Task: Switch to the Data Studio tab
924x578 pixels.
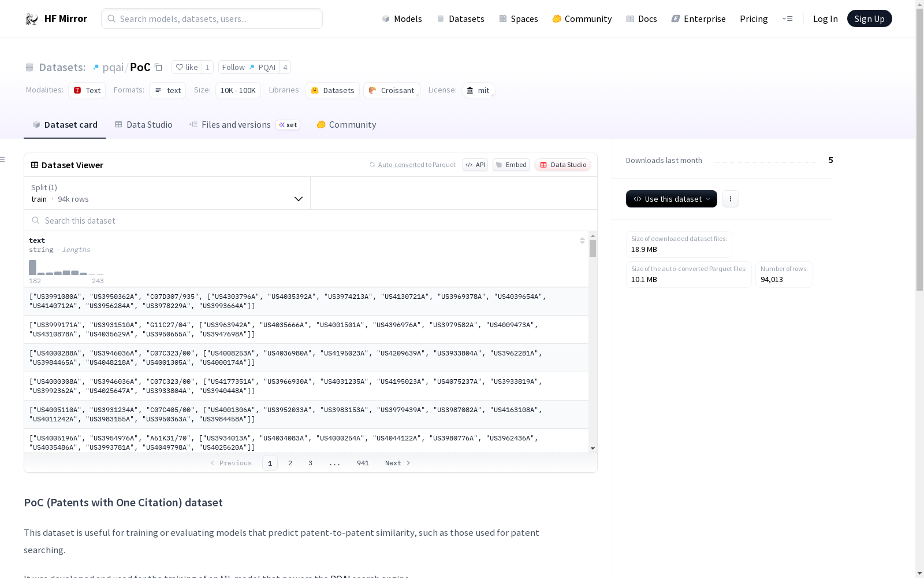Action: point(143,124)
